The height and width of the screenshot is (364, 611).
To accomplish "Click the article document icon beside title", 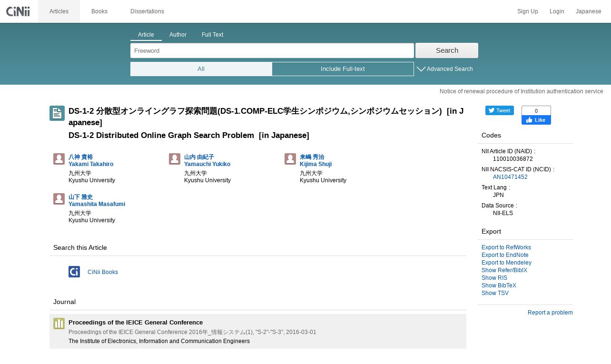I will pyautogui.click(x=57, y=113).
